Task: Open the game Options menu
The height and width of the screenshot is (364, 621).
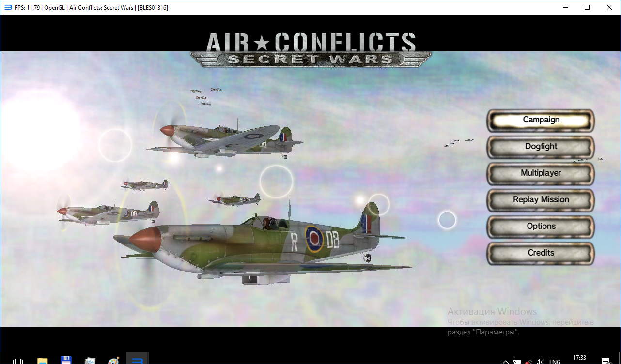Action: pyautogui.click(x=541, y=227)
